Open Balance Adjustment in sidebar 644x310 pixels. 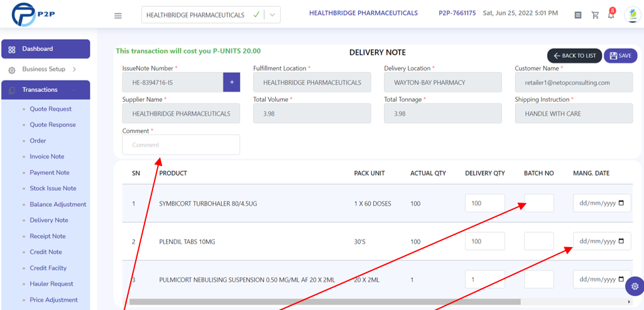point(58,204)
